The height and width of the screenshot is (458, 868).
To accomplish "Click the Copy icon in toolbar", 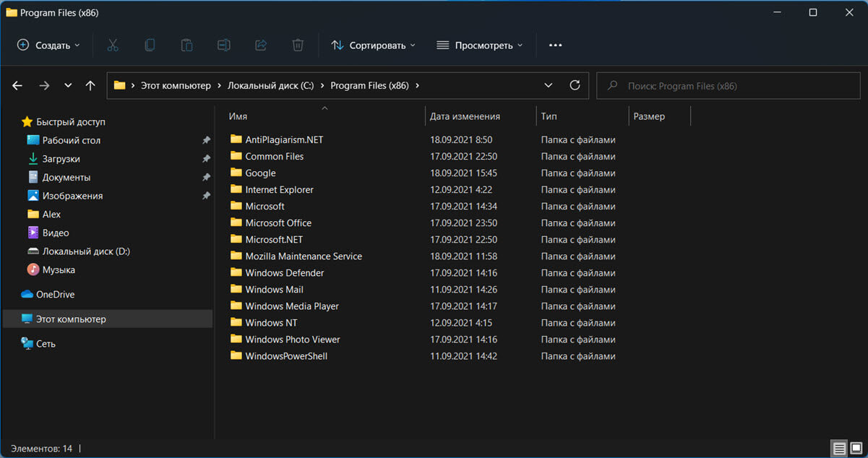I will [x=150, y=46].
